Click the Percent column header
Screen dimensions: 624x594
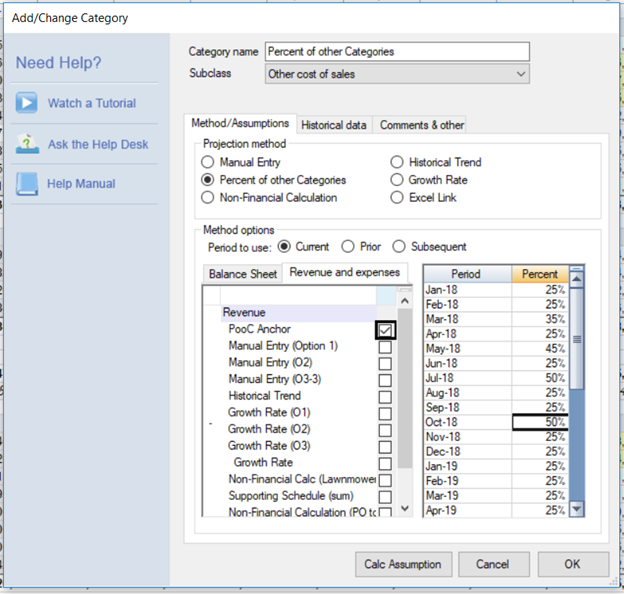540,274
